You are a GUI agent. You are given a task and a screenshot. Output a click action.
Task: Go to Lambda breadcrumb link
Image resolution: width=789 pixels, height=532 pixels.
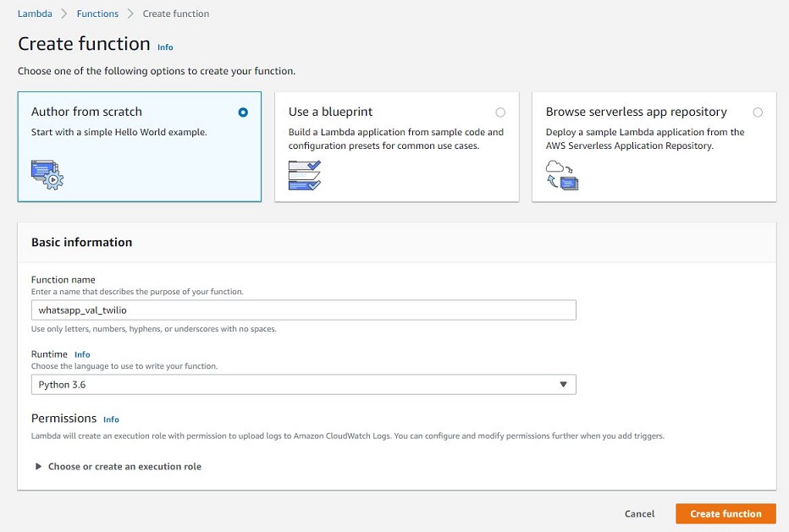(35, 14)
